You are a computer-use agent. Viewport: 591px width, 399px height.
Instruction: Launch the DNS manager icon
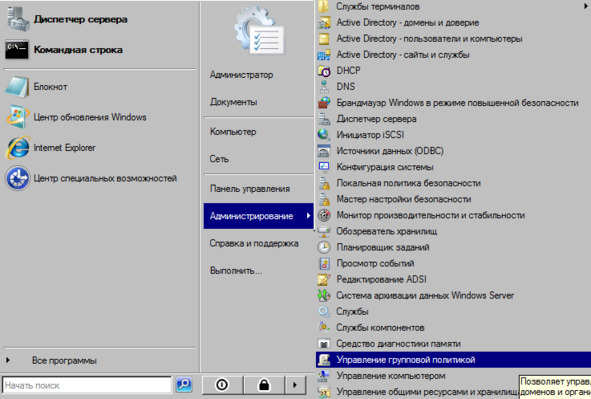324,87
